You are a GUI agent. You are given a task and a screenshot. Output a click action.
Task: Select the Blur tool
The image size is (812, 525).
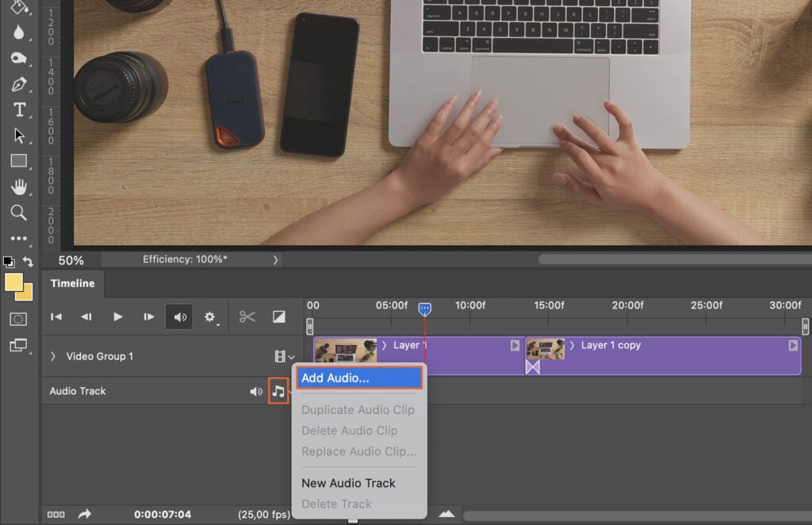20,33
